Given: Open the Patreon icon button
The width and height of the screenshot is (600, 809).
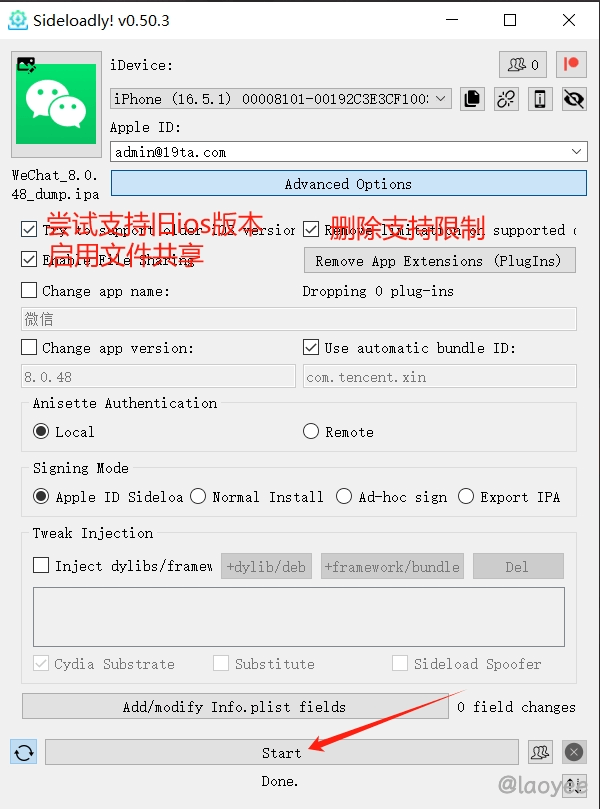Looking at the screenshot, I should (571, 64).
